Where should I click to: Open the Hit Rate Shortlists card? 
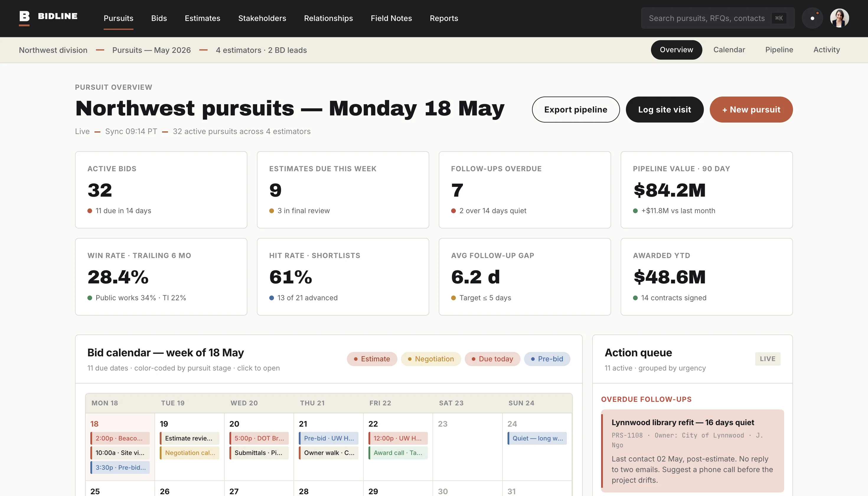[x=343, y=277]
